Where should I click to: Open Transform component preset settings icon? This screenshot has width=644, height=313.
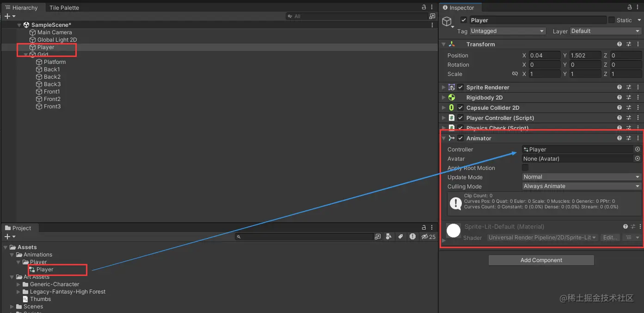629,44
